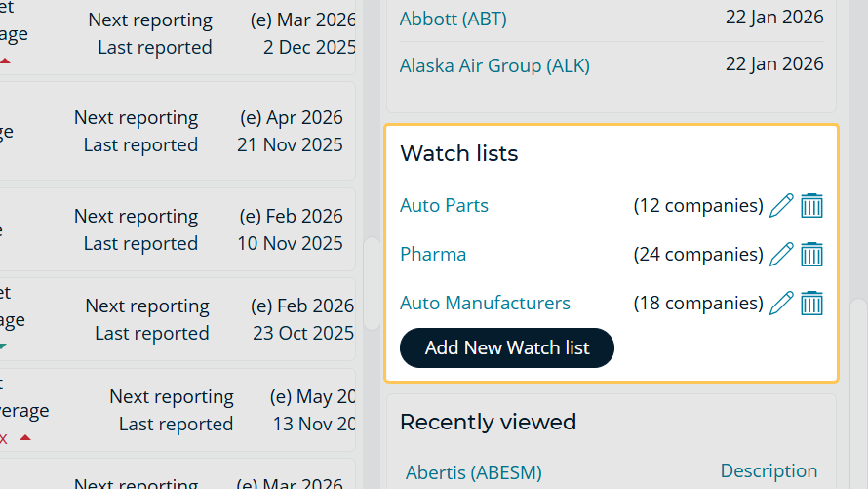Delete the Auto Parts watch list
Image resolution: width=868 pixels, height=489 pixels.
point(811,205)
